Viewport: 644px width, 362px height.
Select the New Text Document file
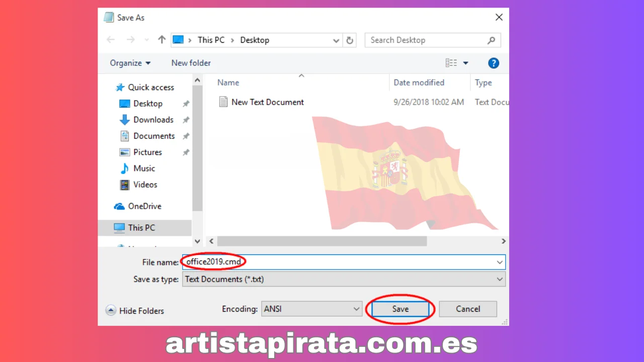point(262,102)
